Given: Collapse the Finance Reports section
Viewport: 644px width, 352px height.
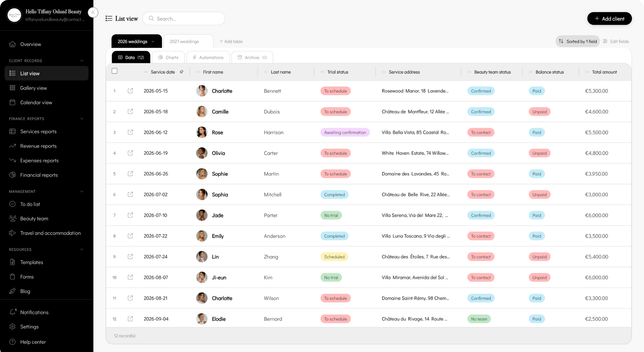Looking at the screenshot, I should tap(82, 119).
